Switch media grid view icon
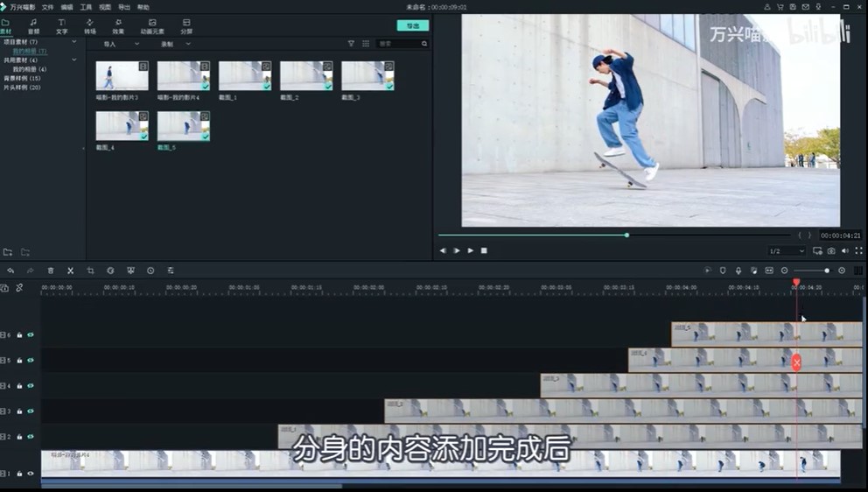The width and height of the screenshot is (868, 492). pos(366,43)
